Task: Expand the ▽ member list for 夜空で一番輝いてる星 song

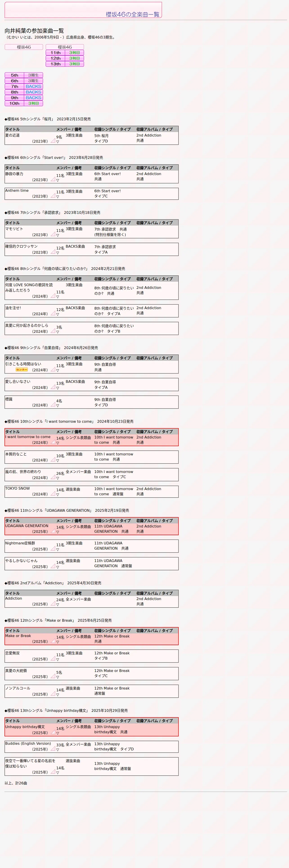Action: coord(58,773)
